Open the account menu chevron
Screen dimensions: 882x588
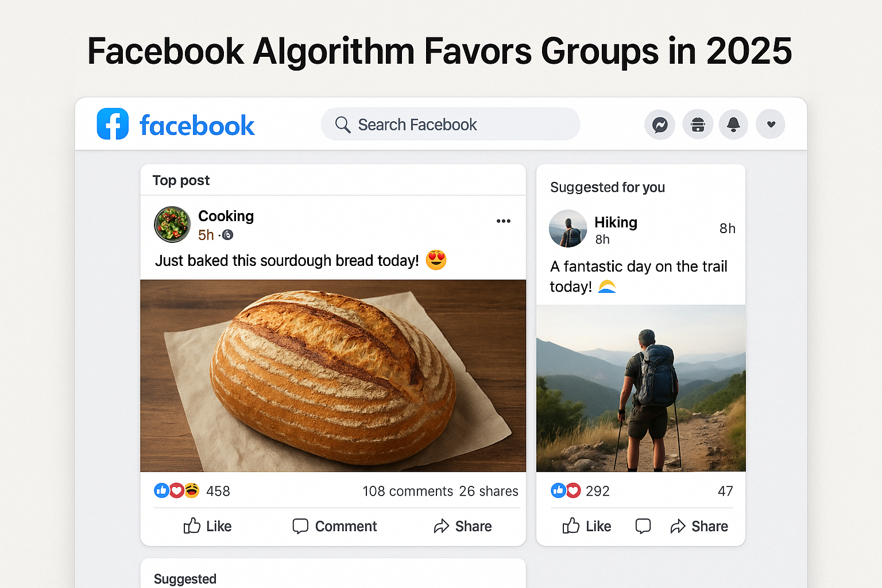point(770,124)
